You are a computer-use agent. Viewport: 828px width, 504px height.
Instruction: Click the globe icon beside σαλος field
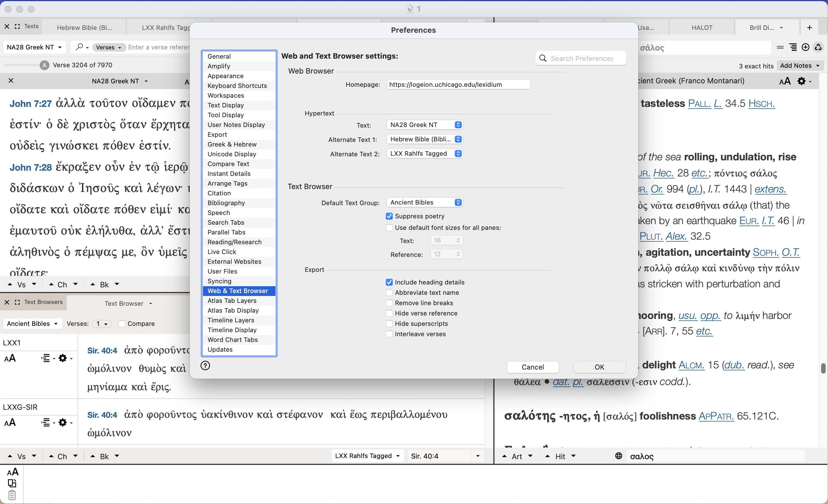tap(618, 456)
